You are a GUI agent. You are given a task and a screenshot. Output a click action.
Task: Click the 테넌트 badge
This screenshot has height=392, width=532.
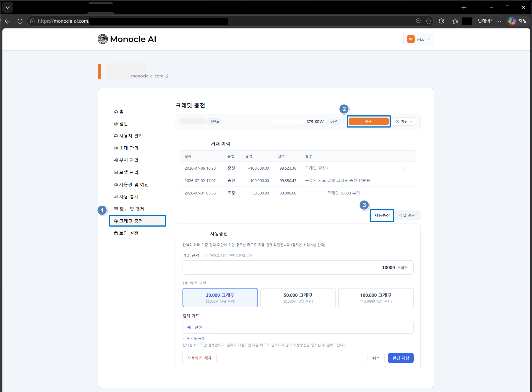point(215,121)
